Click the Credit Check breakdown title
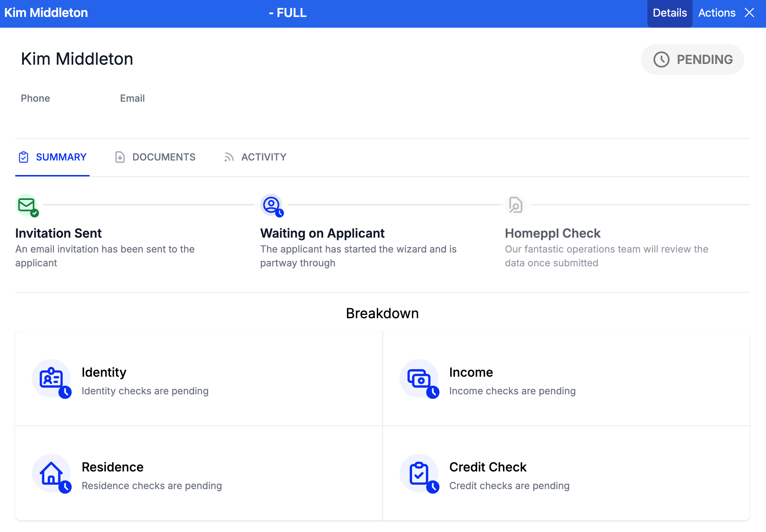Screen dimensions: 766x532 tap(488, 467)
